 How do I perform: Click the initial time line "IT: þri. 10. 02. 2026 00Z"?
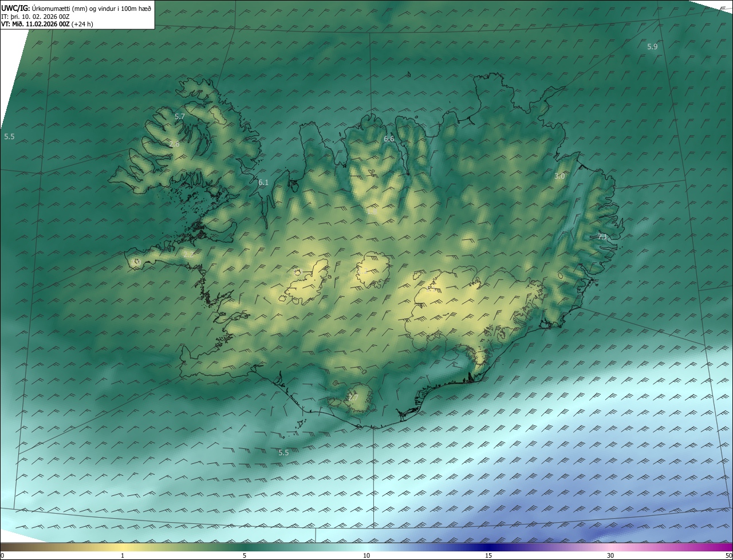[x=36, y=16]
